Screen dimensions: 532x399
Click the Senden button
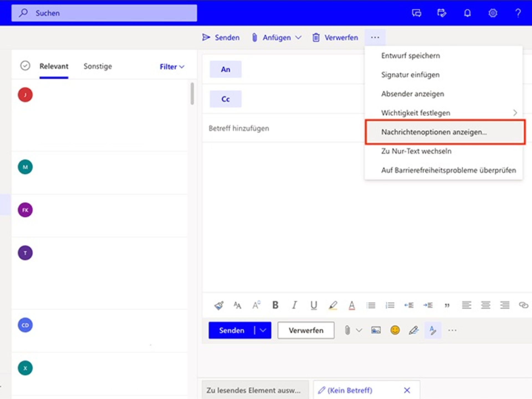[232, 330]
